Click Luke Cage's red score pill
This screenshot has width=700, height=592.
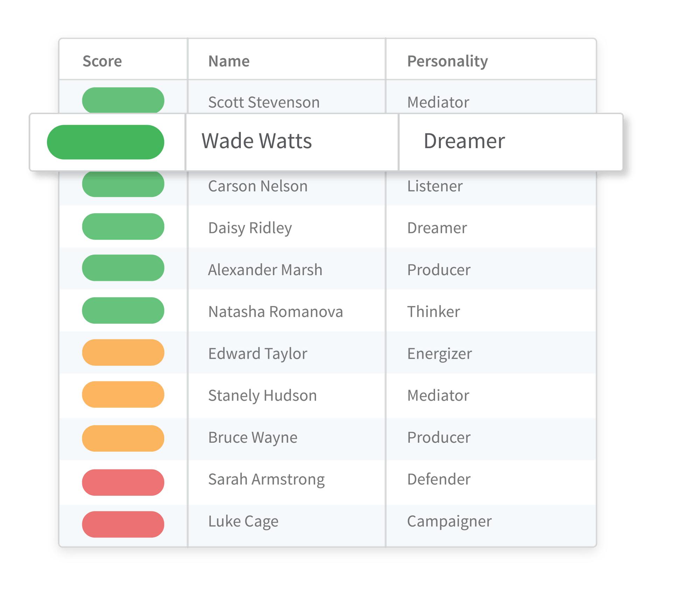[123, 524]
